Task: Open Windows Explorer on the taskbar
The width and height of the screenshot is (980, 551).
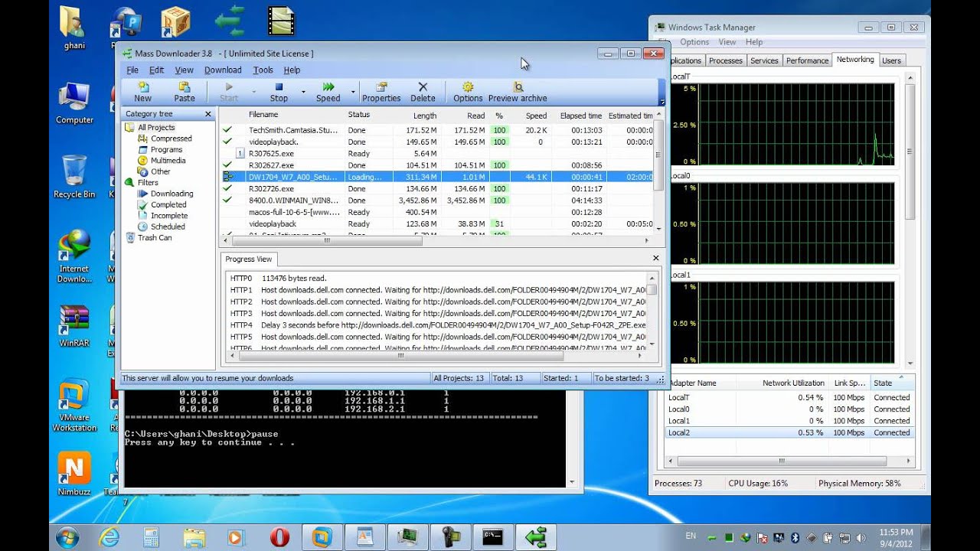Action: [194, 537]
